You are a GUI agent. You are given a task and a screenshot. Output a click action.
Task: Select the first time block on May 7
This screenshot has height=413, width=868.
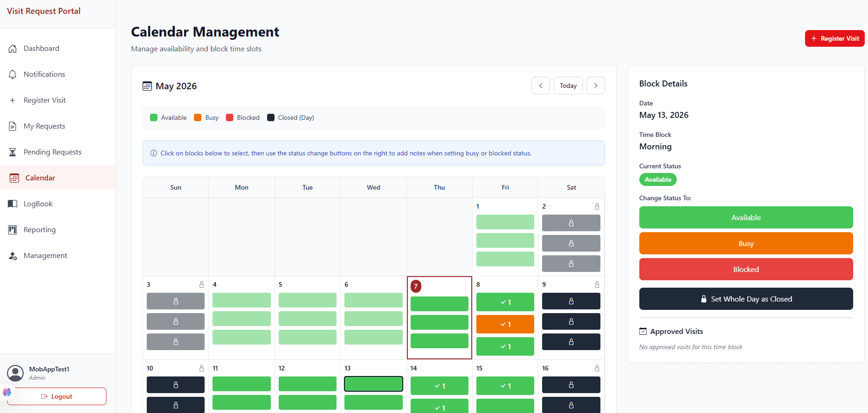[439, 304]
